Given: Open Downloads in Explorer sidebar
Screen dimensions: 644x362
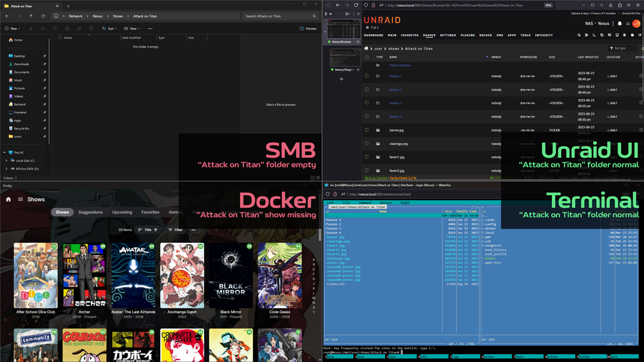Looking at the screenshot, I should click(21, 64).
